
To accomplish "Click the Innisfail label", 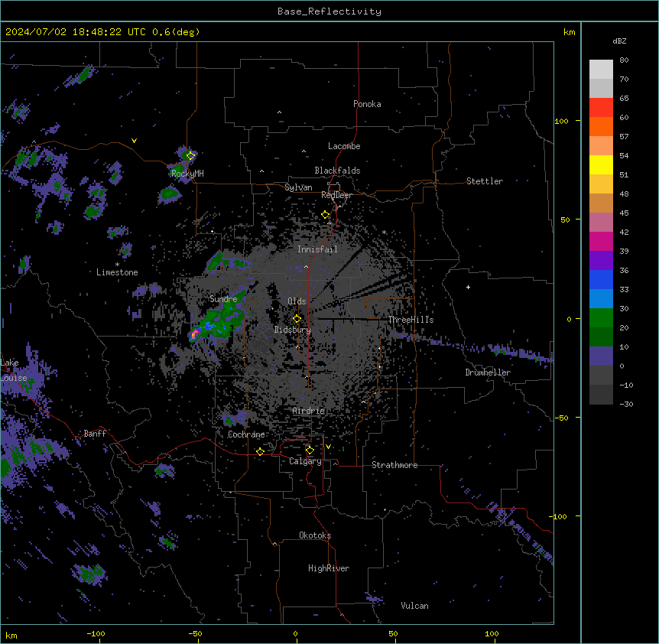I will pos(317,249).
